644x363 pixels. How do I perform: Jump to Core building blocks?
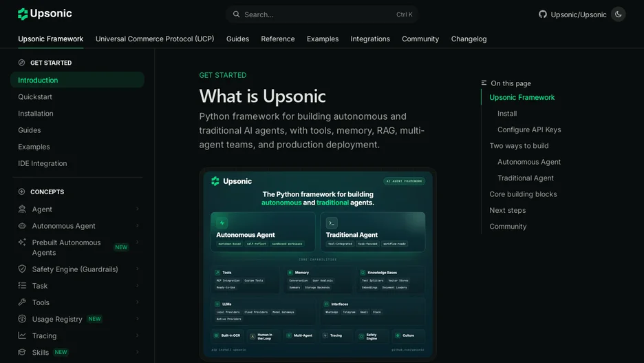coord(523,194)
